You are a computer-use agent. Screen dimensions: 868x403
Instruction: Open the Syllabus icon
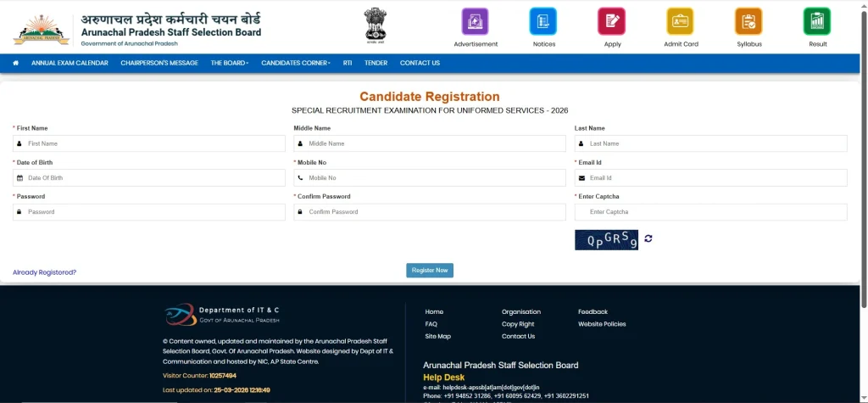coord(748,21)
